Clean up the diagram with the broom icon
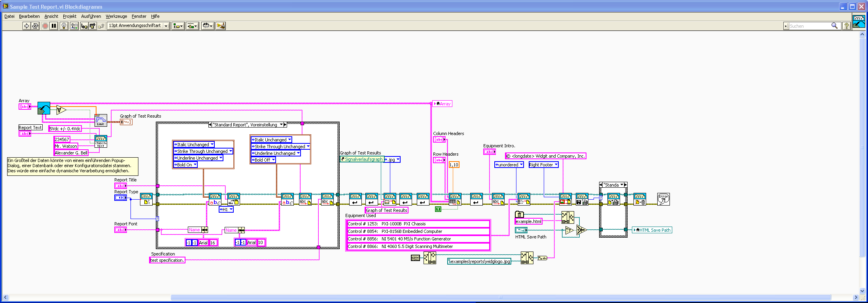This screenshot has height=303, width=868. point(221,26)
